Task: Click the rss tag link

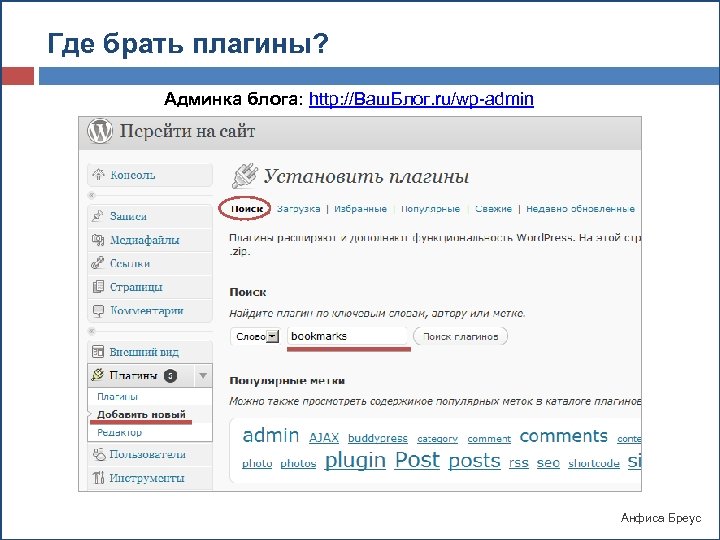Action: coord(518,463)
